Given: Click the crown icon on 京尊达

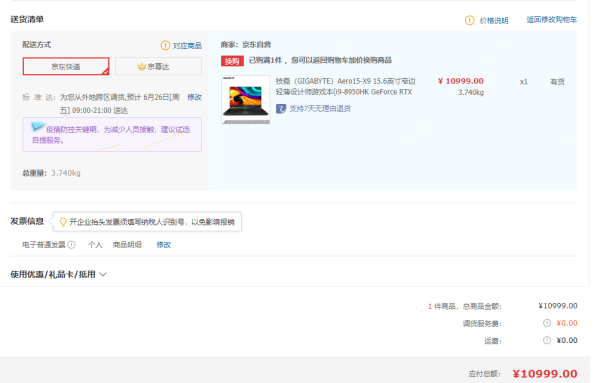Looking at the screenshot, I should pyautogui.click(x=142, y=67).
